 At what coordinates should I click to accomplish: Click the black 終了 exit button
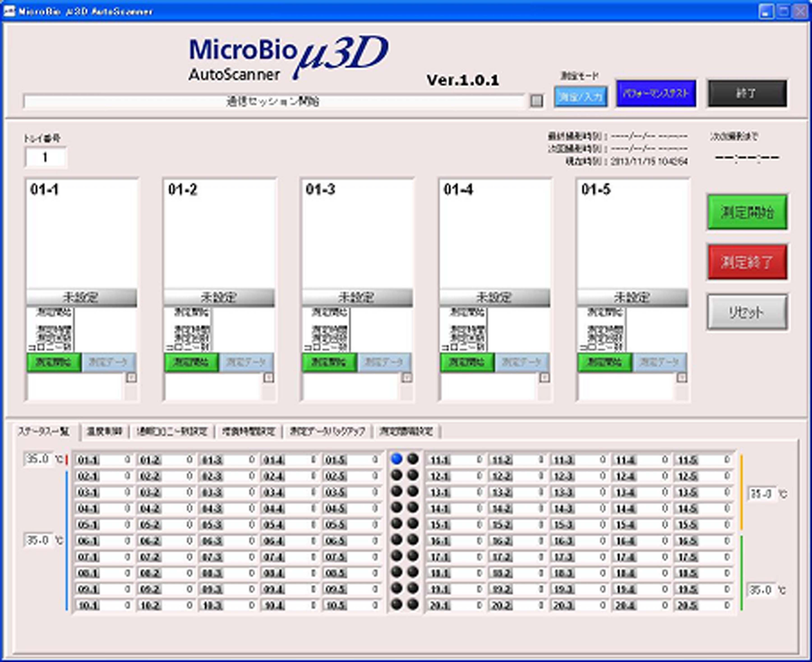(x=747, y=93)
